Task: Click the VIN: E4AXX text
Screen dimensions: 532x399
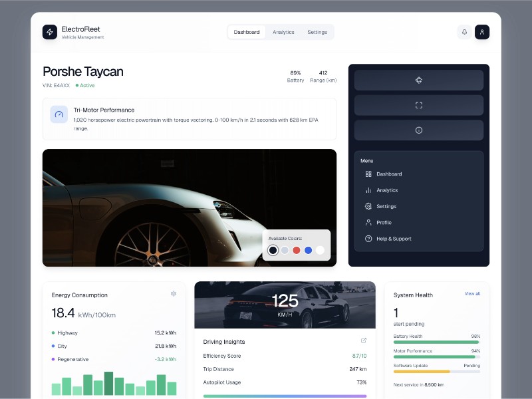Action: [x=56, y=86]
